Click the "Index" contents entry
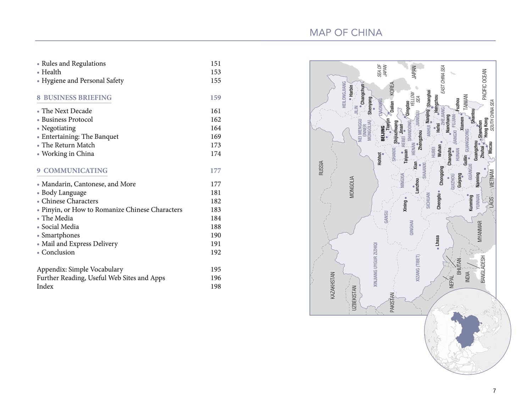Image resolution: width=532 pixels, height=411 pixels. point(45,286)
